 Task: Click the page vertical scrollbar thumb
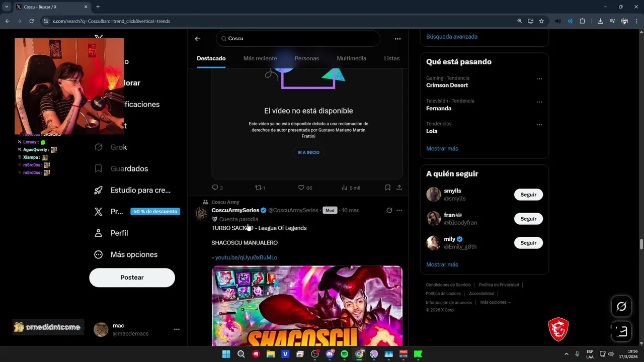(641, 244)
